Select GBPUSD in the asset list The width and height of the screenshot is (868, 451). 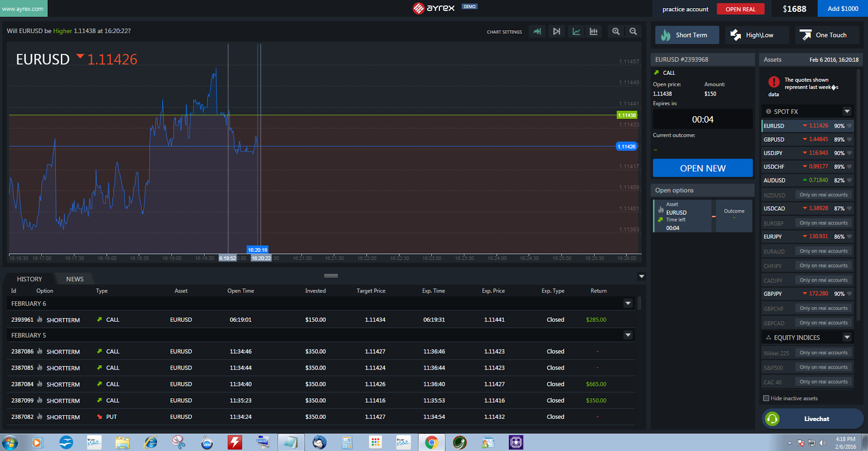[x=807, y=139]
